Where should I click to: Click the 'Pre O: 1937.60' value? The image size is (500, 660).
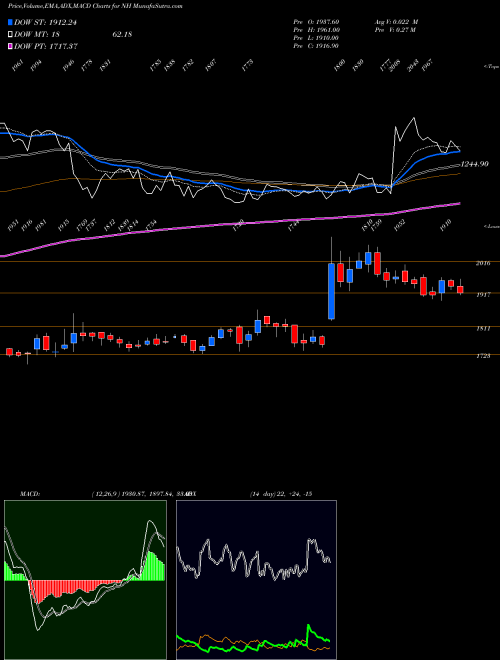(x=316, y=21)
